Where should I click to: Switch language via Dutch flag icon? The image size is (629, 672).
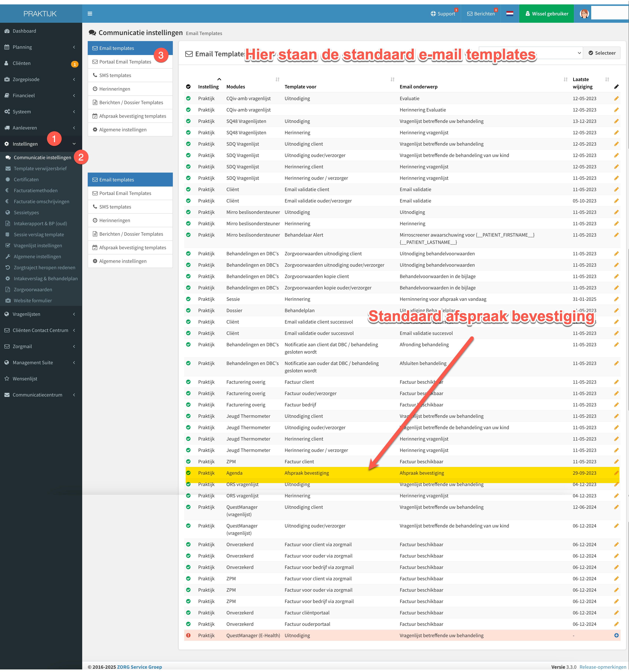pos(510,14)
